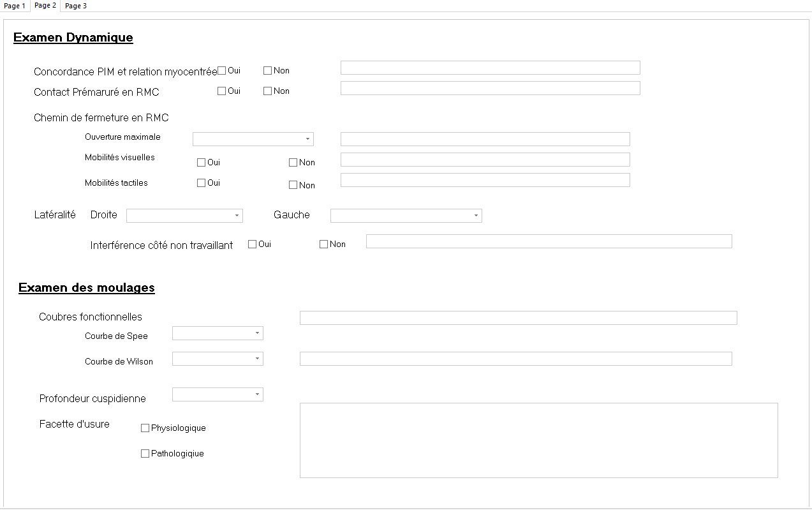
Task: Check Non for Interférence côté non travaillant
Action: coord(323,244)
